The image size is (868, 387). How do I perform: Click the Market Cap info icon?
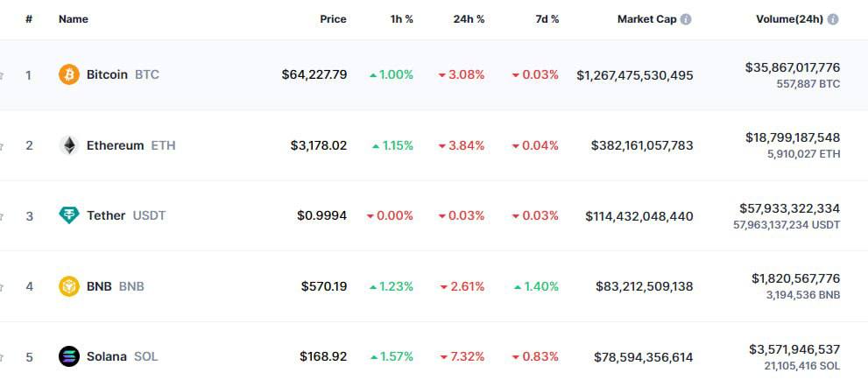click(686, 19)
